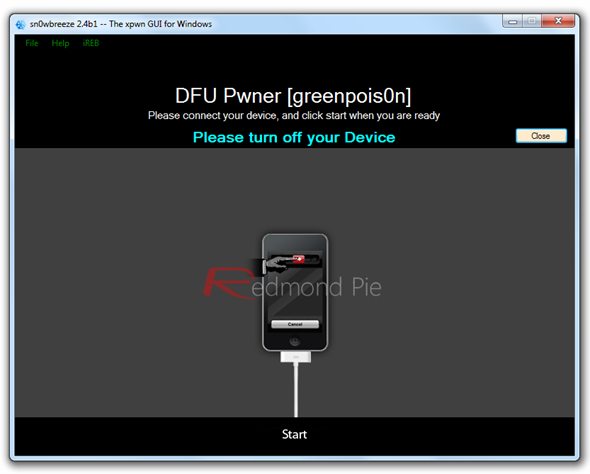Click the 'Please connect your device' instruction text
590x474 pixels.
(x=294, y=115)
